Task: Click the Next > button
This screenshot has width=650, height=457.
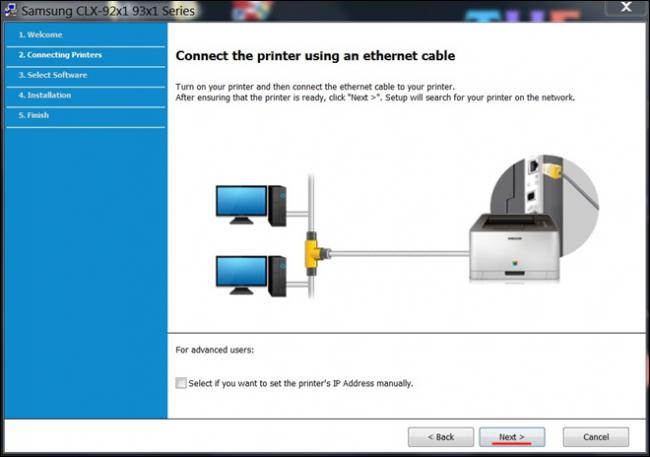Action: 512,437
